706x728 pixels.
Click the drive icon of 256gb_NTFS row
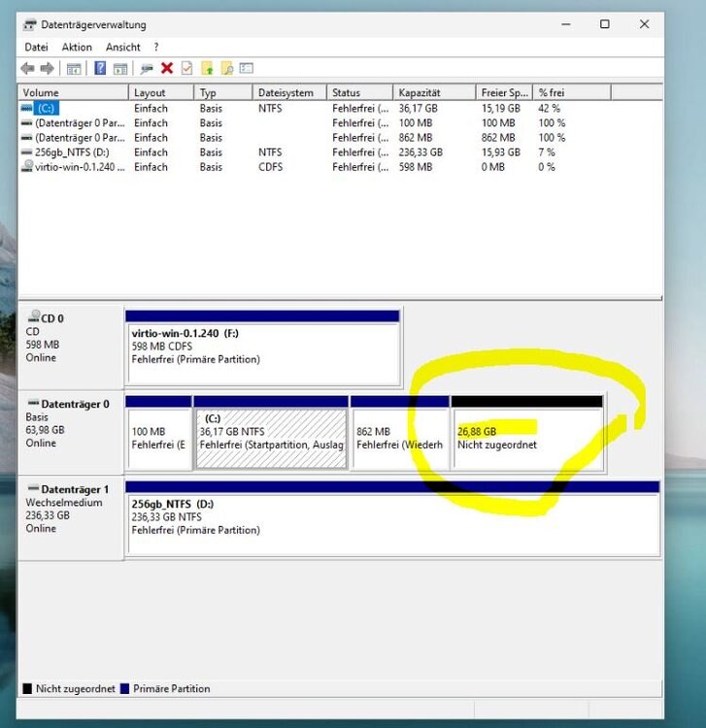pyautogui.click(x=27, y=152)
